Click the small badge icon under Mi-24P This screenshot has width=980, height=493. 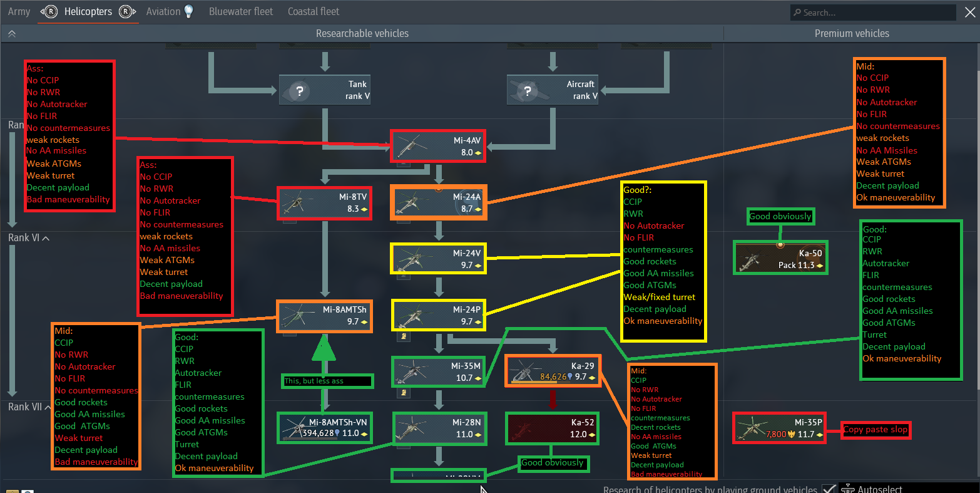(404, 336)
